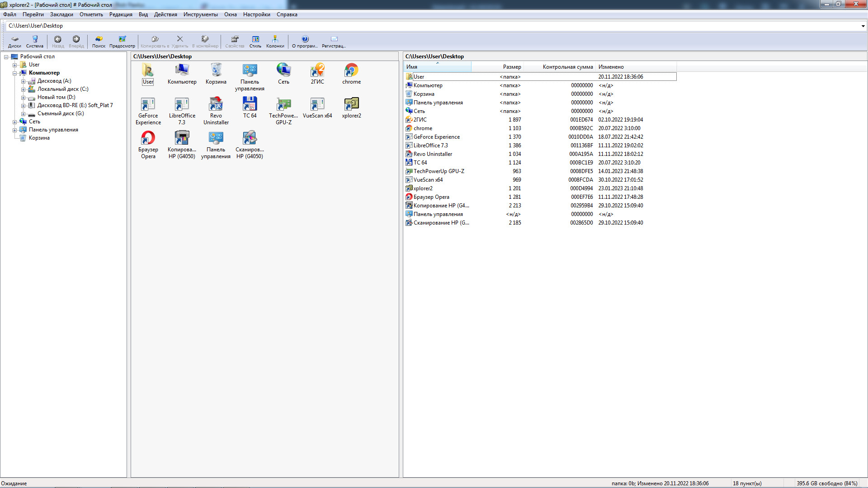Viewport: 868px width, 488px height.
Task: Open the Инструменты menu
Action: (x=200, y=14)
